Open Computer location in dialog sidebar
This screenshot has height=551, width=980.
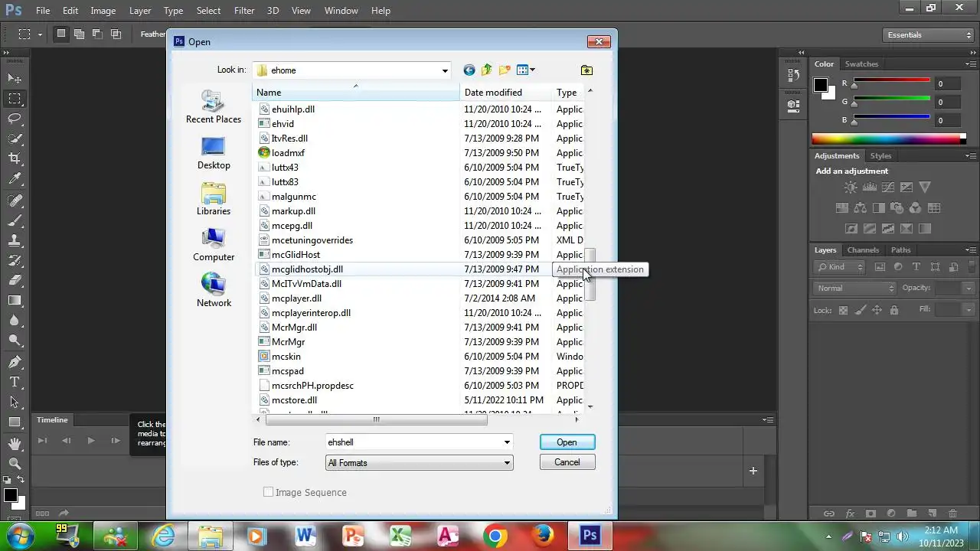pos(214,245)
